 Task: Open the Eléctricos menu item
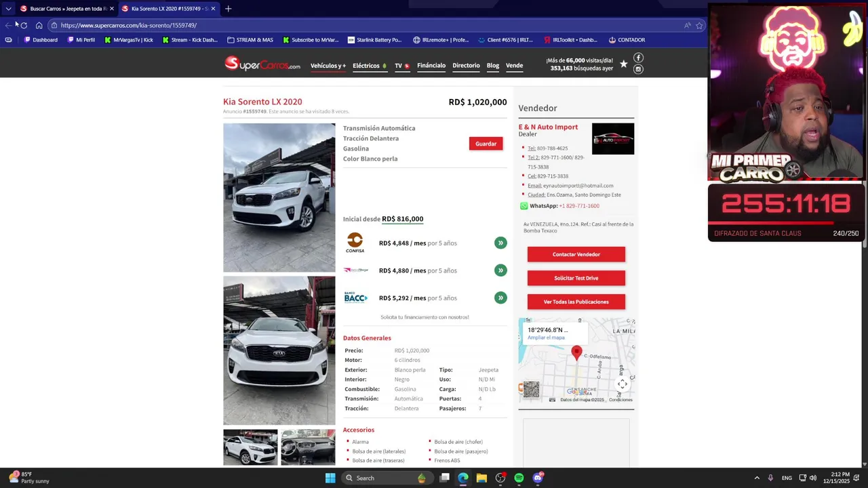370,66
